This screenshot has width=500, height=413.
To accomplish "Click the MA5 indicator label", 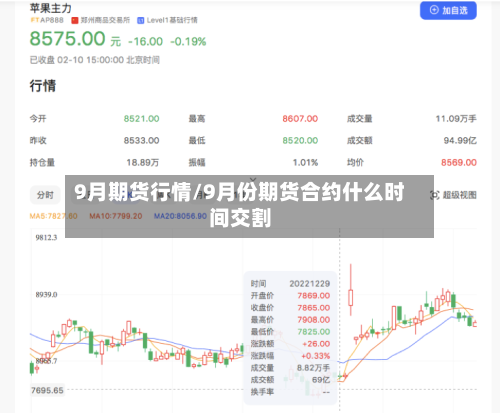I will (53, 216).
